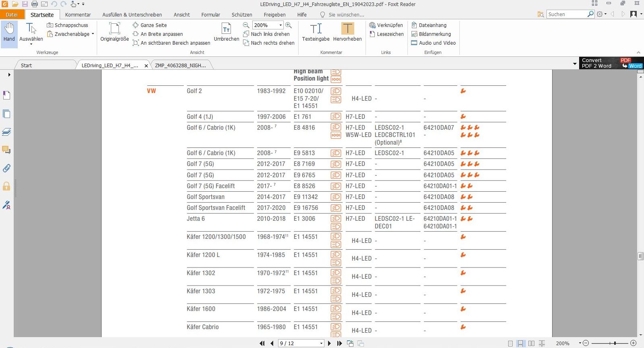
Task: Go to next page arrow
Action: pos(329,344)
